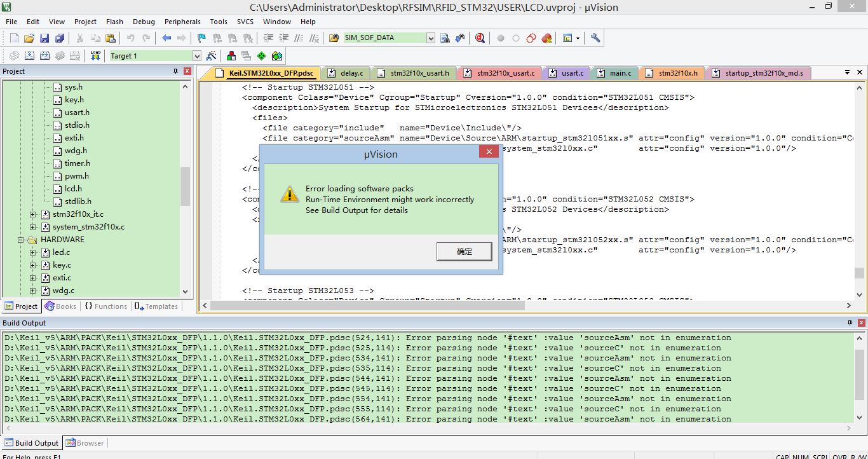Viewport: 868px width, 459px height.
Task: Select timer.h in the project tree
Action: point(78,163)
